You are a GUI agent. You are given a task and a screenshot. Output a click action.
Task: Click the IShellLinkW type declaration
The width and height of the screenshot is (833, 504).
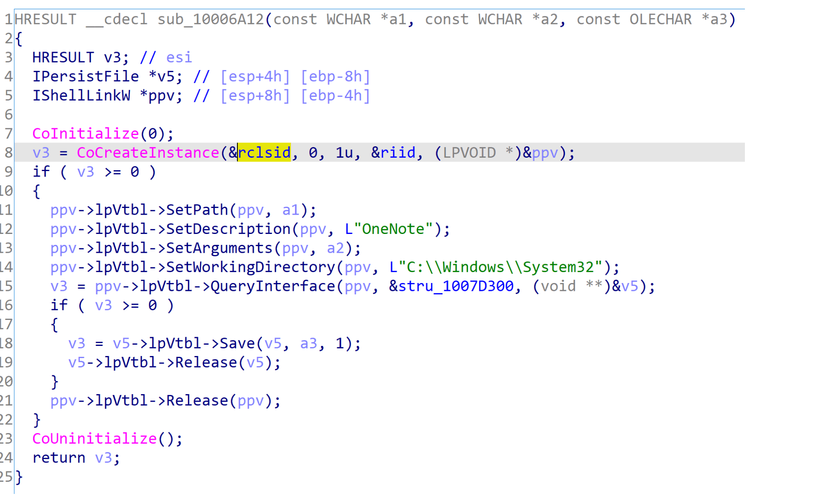[81, 96]
